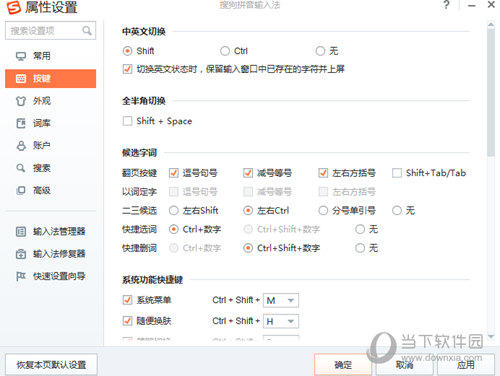
Task: Click 恢复本页默认设置 button
Action: 51,365
